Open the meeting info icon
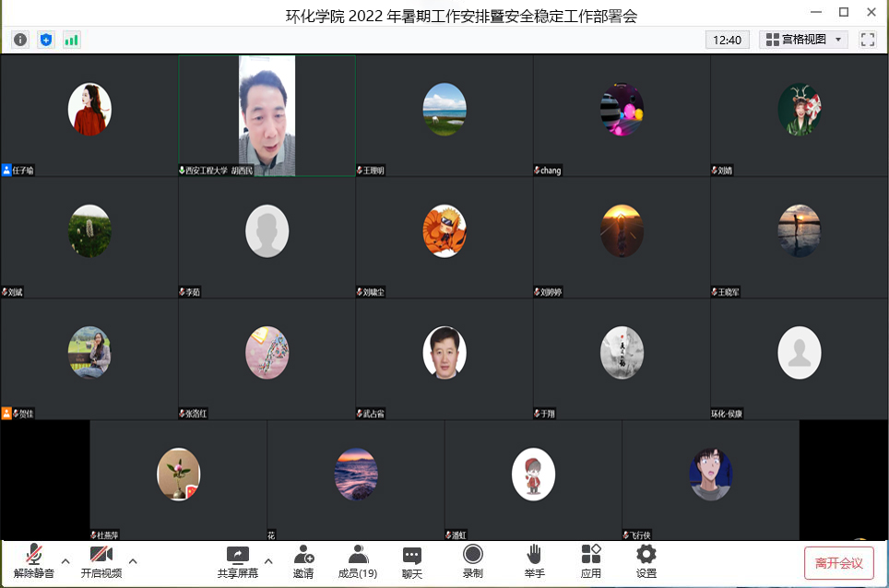 click(20, 40)
